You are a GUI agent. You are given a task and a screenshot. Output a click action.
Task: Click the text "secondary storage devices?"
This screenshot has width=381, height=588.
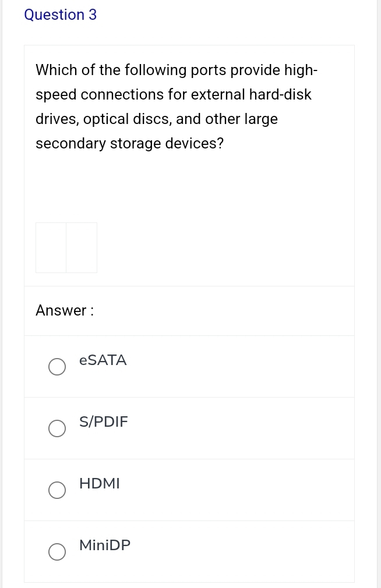(x=129, y=144)
